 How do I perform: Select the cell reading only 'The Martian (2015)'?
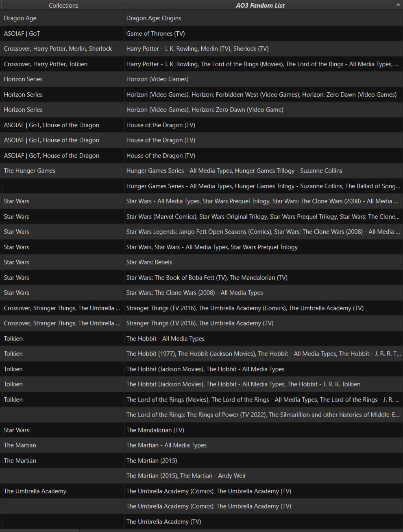(264, 460)
